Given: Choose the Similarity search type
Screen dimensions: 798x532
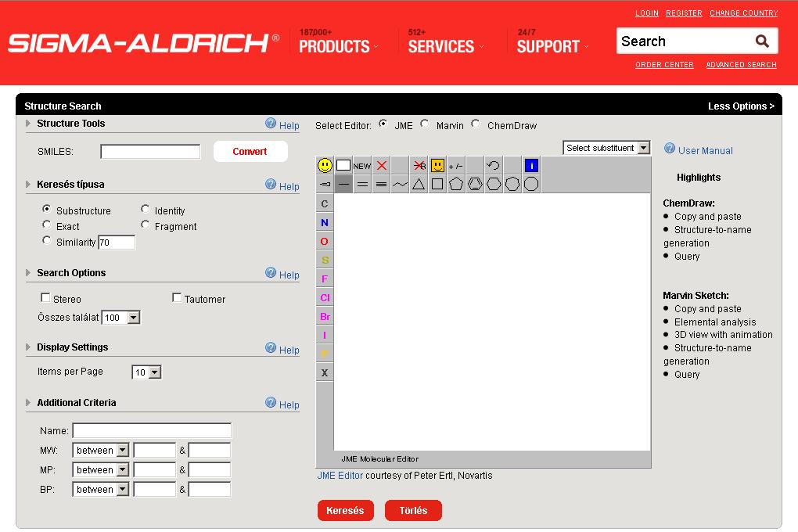Looking at the screenshot, I should pyautogui.click(x=47, y=240).
